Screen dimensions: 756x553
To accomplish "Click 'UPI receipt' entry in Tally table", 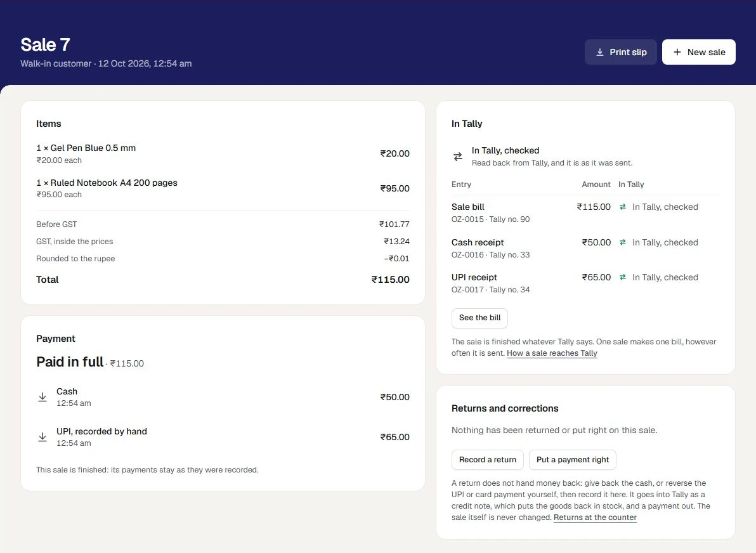I will tap(474, 277).
